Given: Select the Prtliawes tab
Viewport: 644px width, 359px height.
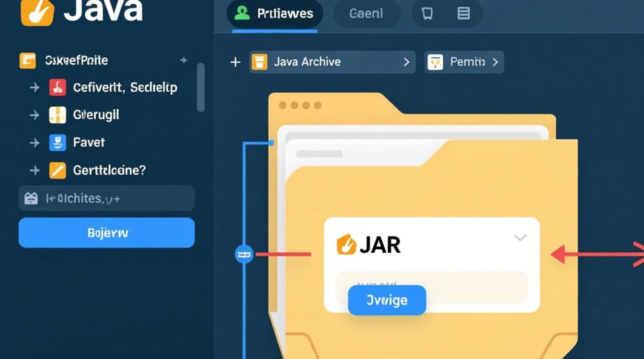Looking at the screenshot, I should click(x=276, y=13).
